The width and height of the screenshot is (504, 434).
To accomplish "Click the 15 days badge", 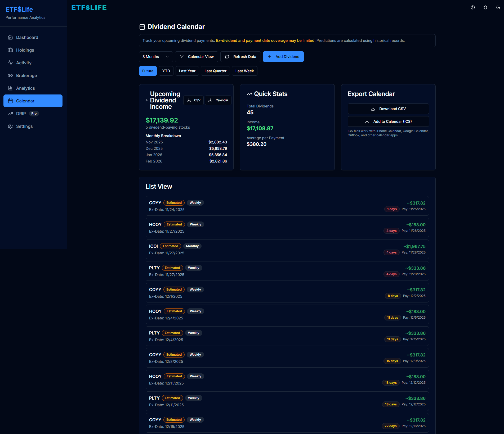I will (x=392, y=361).
